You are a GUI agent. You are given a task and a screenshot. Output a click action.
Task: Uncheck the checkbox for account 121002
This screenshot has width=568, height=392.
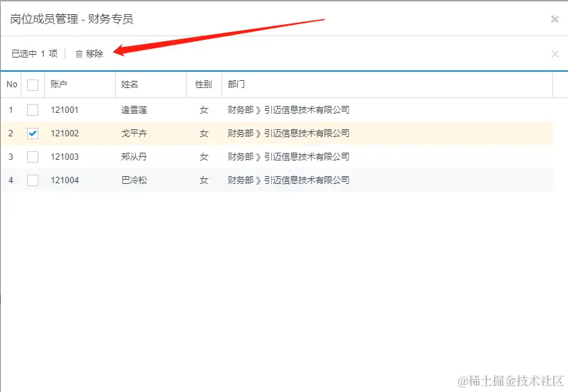click(x=33, y=134)
